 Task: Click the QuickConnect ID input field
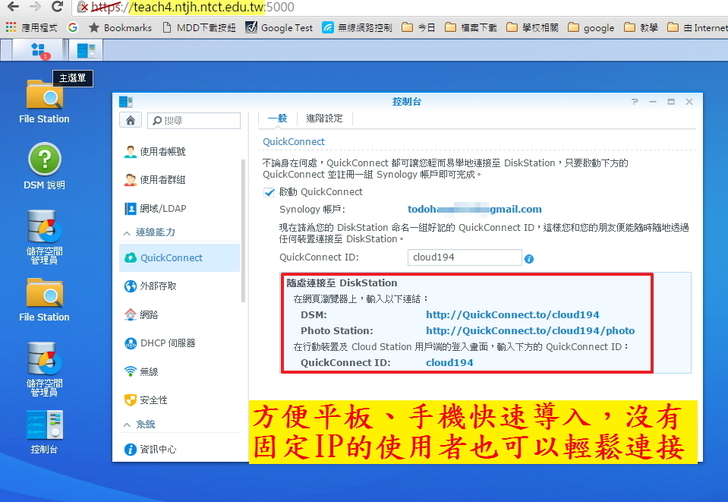pyautogui.click(x=465, y=257)
